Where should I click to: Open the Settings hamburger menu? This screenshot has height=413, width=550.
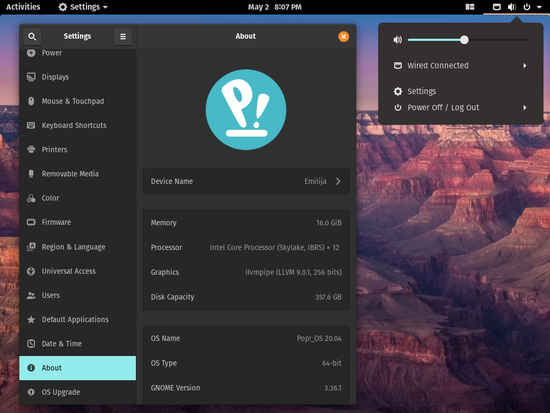click(x=123, y=36)
